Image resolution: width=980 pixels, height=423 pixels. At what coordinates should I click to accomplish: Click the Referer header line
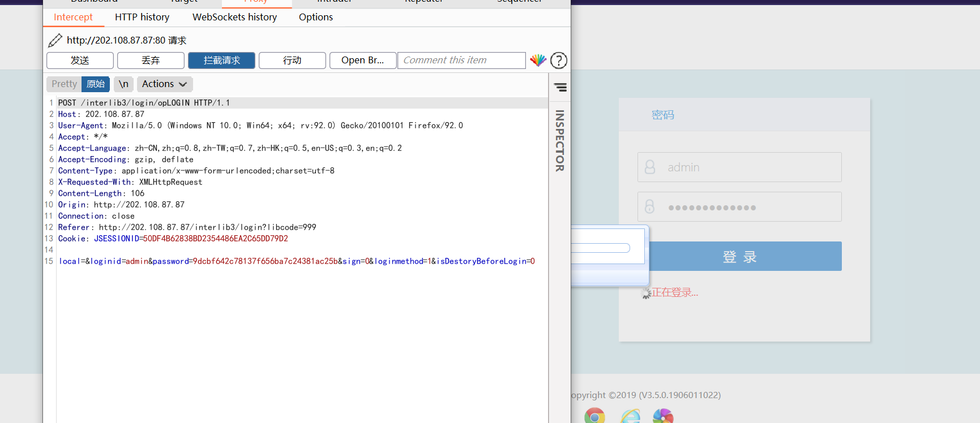click(x=187, y=227)
